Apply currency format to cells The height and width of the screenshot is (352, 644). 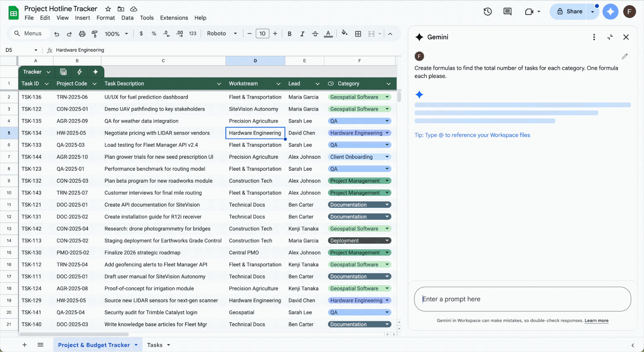pyautogui.click(x=141, y=33)
